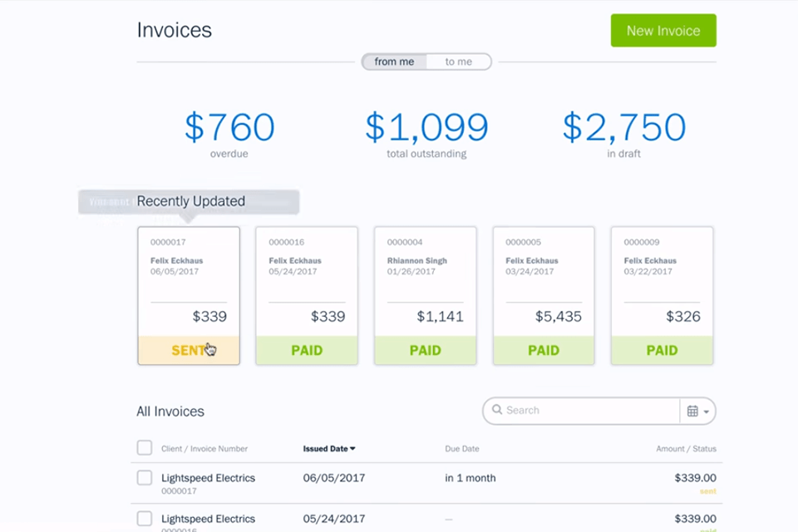Screen dimensions: 798x532
Task: Switch to the 'to me' toggle option
Action: point(459,62)
